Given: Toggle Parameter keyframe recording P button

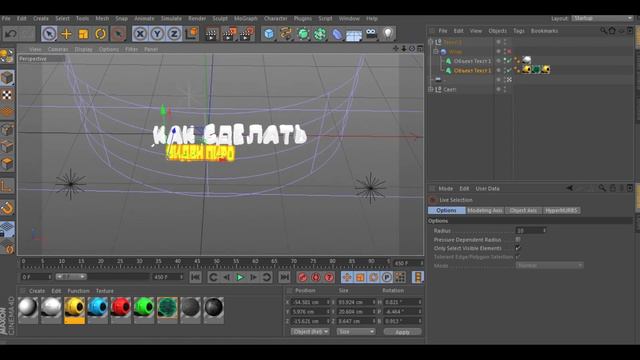Looking at the screenshot, I should coord(387,277).
